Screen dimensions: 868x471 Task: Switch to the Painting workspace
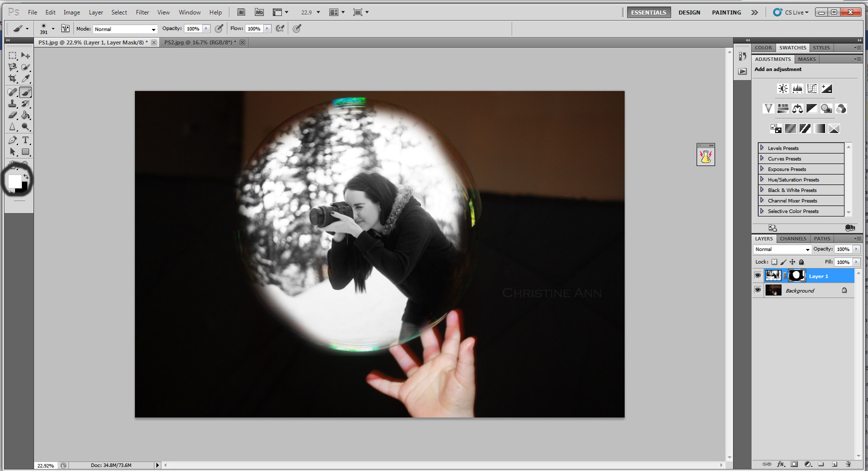(x=727, y=12)
